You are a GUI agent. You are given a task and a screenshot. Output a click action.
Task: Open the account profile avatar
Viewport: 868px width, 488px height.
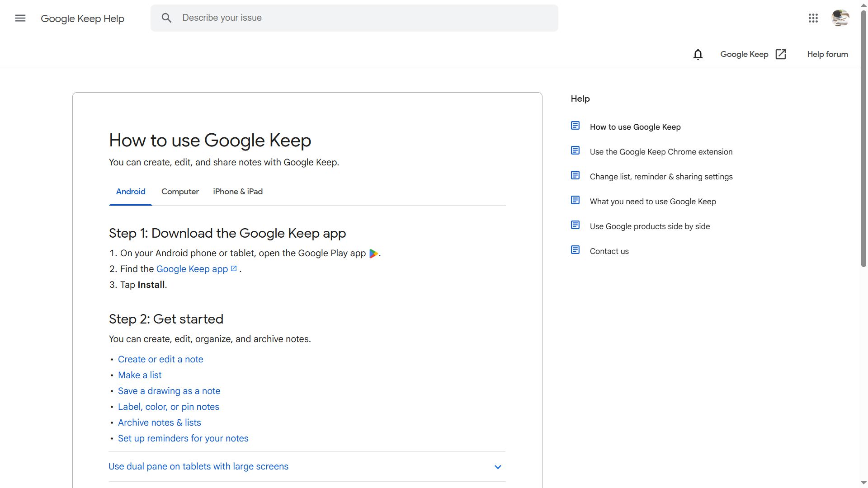point(840,18)
